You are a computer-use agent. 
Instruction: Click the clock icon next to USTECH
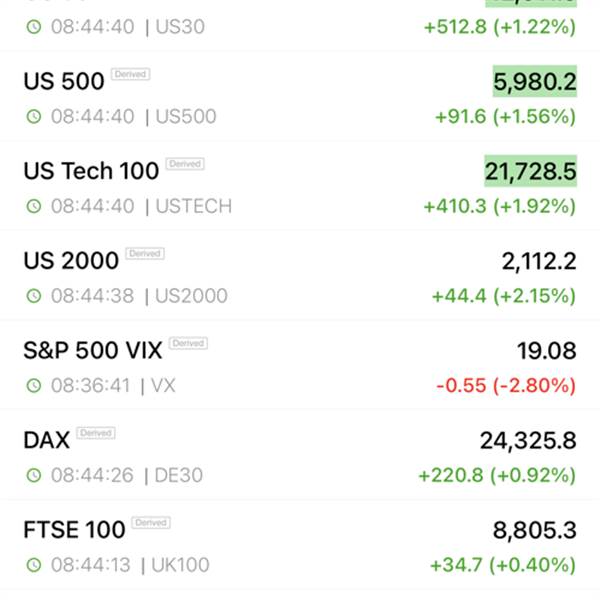34,206
